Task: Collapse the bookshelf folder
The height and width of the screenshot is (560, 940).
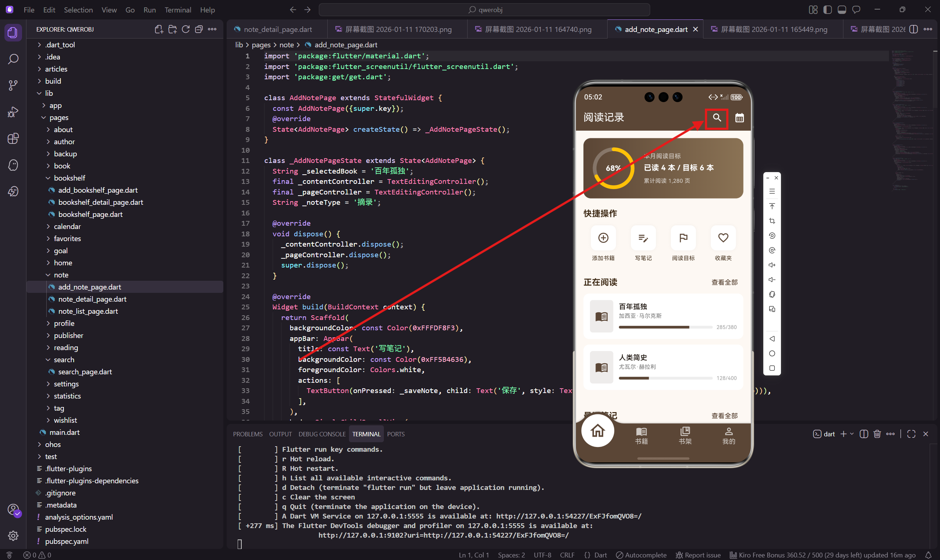Action: coord(69,178)
